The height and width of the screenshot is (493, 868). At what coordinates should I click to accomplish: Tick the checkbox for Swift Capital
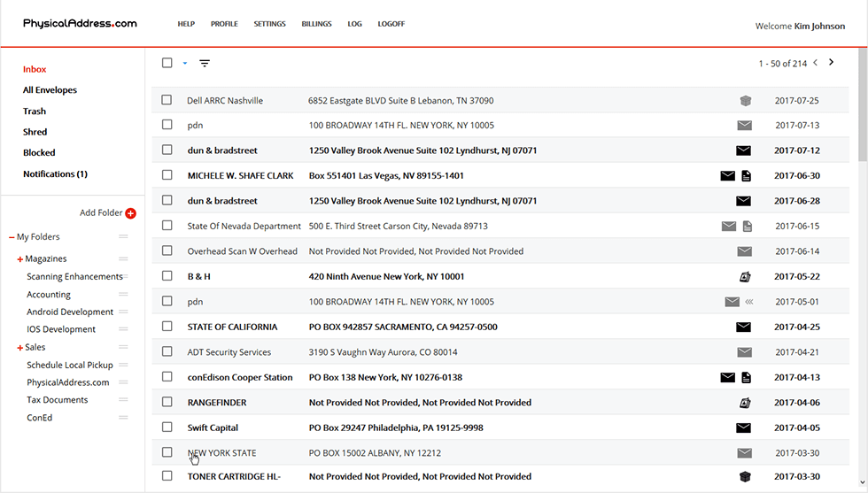167,428
